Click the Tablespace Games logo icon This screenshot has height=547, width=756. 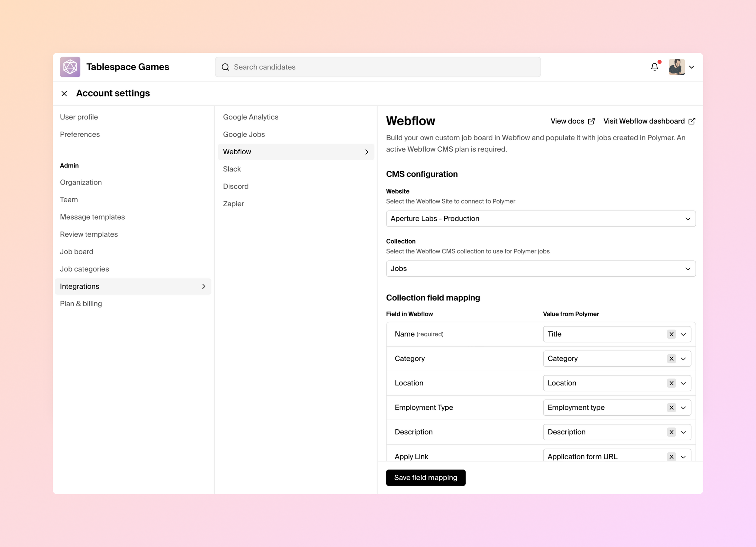pyautogui.click(x=70, y=67)
